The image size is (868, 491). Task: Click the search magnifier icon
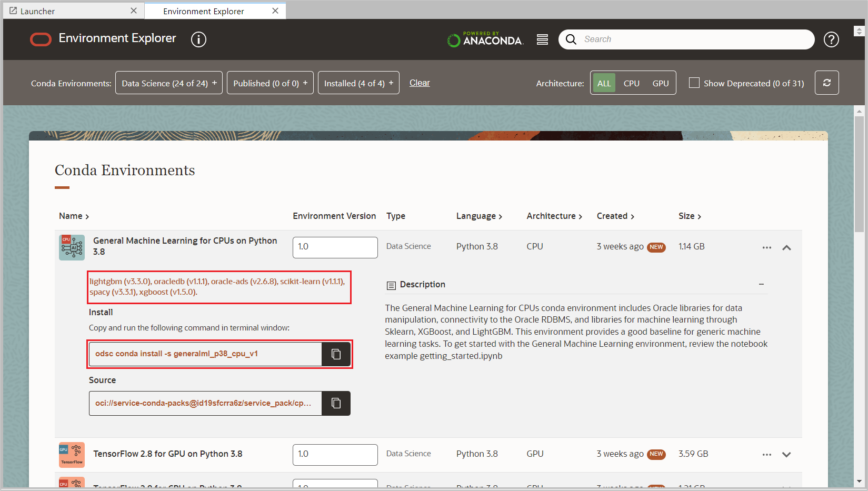[571, 39]
